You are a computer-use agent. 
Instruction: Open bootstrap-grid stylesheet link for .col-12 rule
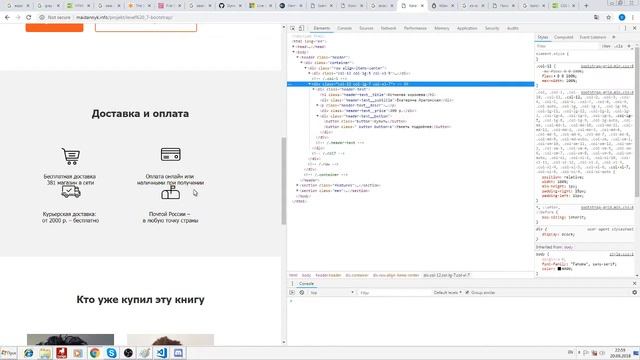(x=607, y=66)
